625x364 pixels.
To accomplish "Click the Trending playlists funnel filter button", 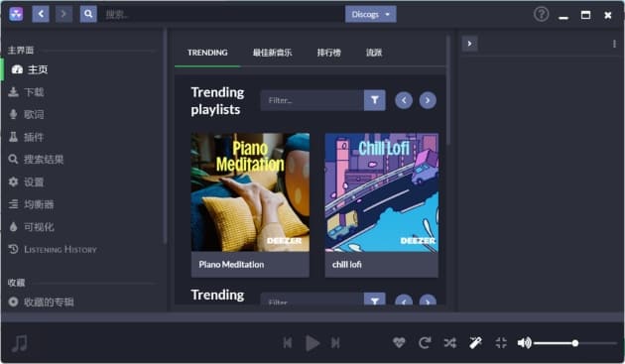I will 375,100.
